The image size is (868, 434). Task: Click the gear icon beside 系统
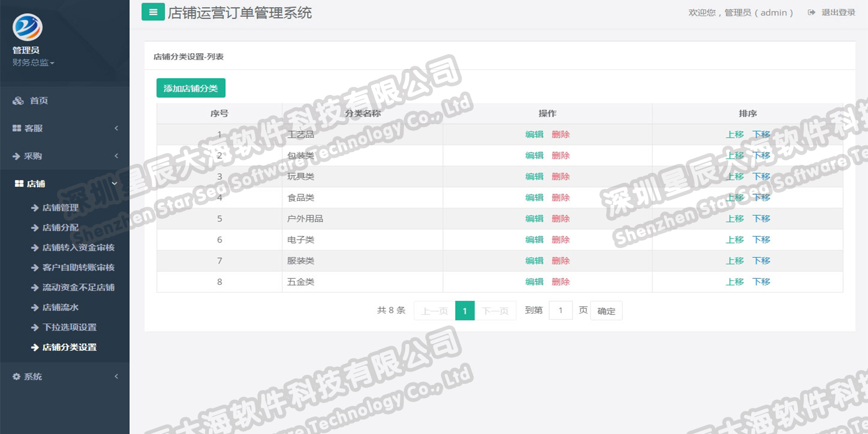(x=16, y=376)
